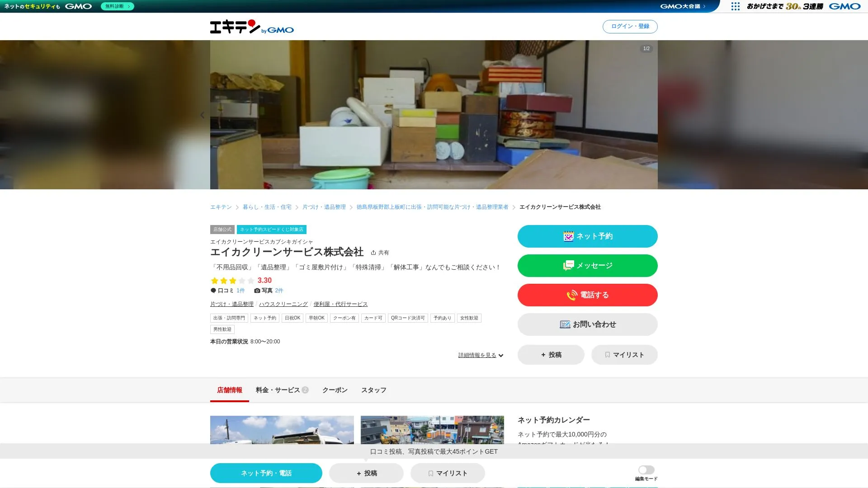Click the share icon next to 共有

(373, 253)
